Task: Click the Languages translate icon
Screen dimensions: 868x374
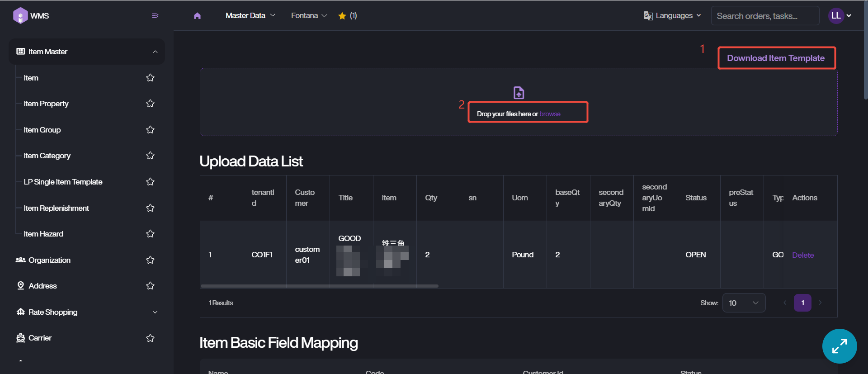Action: [x=648, y=16]
